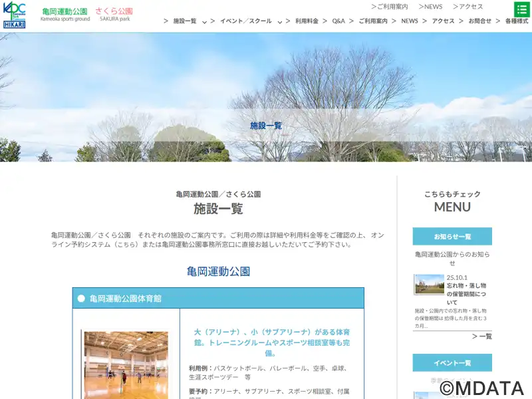Click the お知らせ一覧 sidebar button
The height and width of the screenshot is (399, 532).
[452, 236]
